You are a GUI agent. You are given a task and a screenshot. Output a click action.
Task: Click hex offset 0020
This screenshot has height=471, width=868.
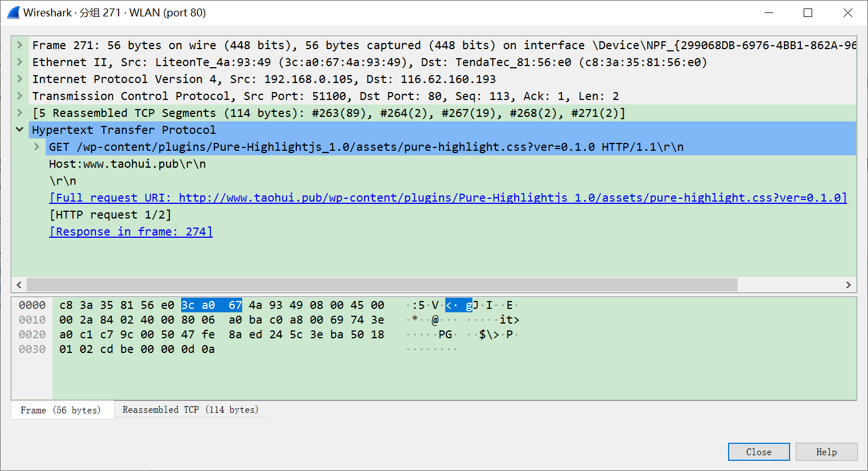[32, 334]
